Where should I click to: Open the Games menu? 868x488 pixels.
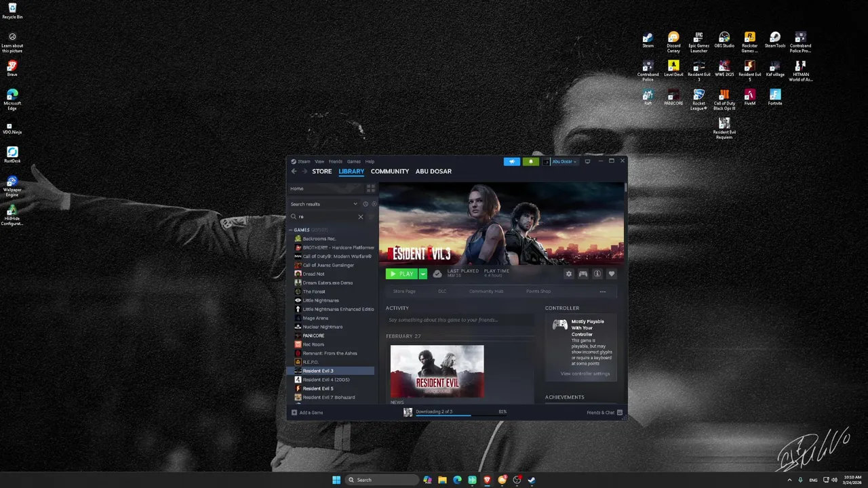click(x=354, y=161)
